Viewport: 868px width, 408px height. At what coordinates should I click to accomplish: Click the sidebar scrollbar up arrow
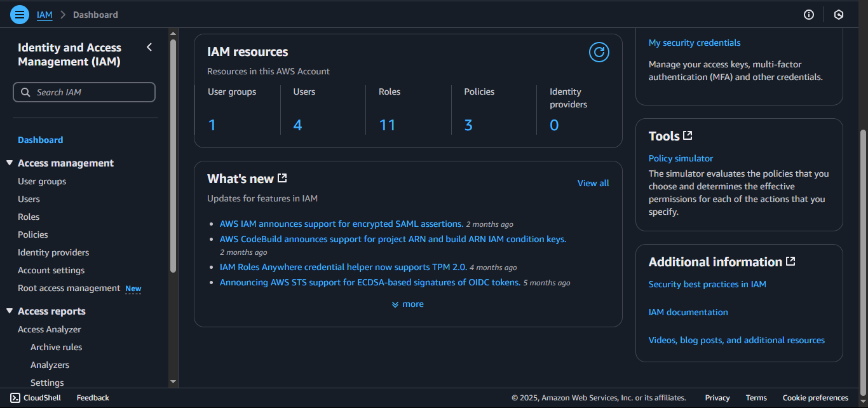(173, 33)
